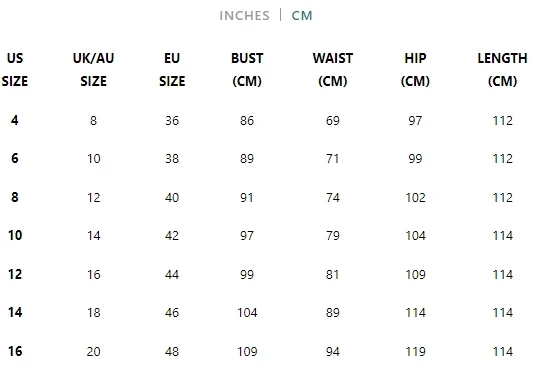
Task: Click bust value 104 cell
Action: [x=247, y=313]
